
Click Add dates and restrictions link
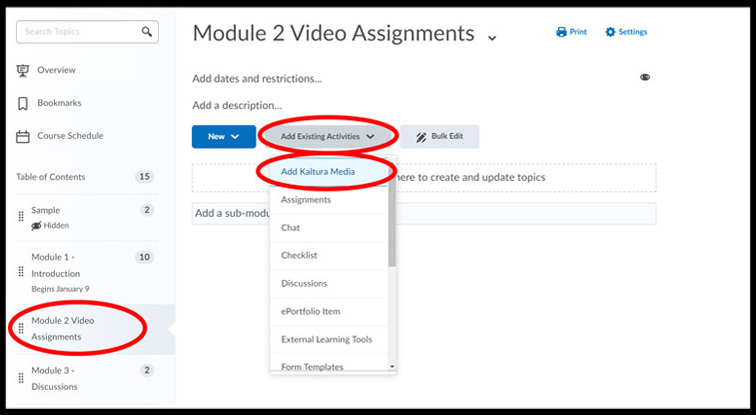click(257, 78)
